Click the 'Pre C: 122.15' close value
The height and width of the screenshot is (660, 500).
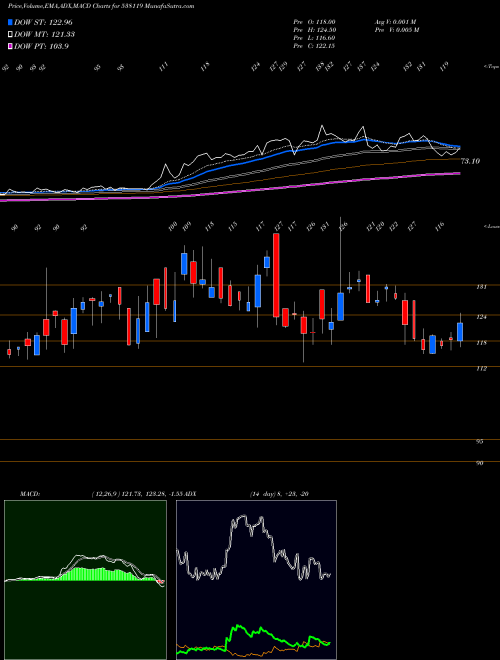coord(314,46)
